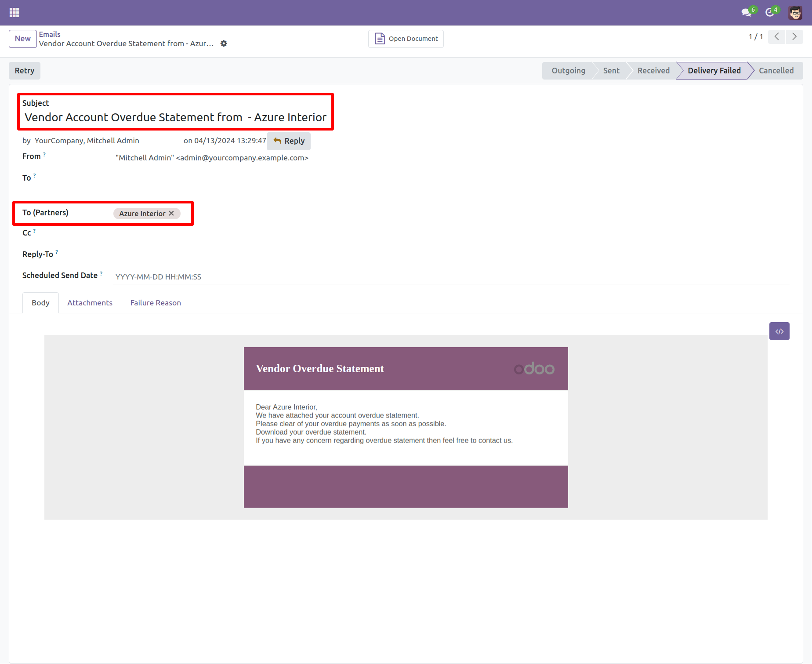Switch to the Attachments tab
Screen dimensions: 812x664
90,303
